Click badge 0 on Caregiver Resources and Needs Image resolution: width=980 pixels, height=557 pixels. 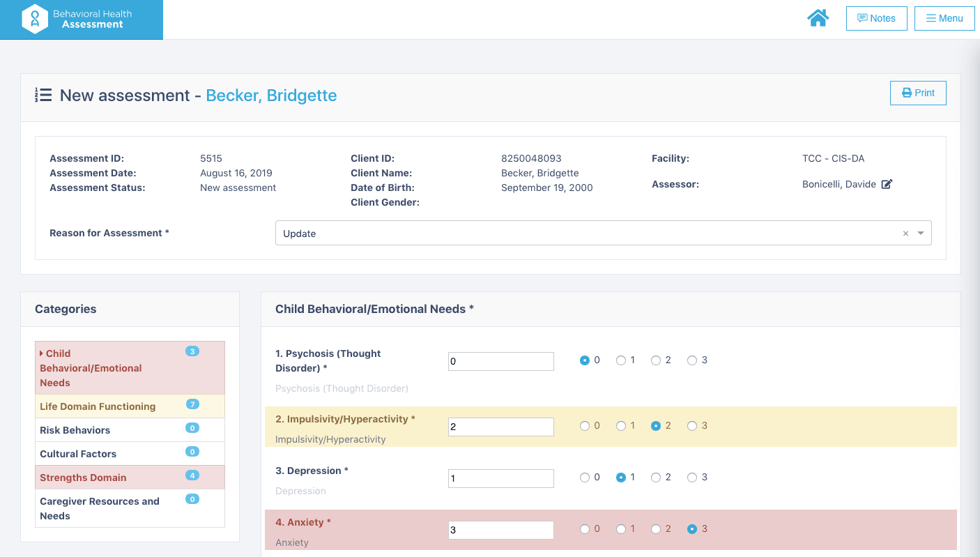pyautogui.click(x=192, y=499)
